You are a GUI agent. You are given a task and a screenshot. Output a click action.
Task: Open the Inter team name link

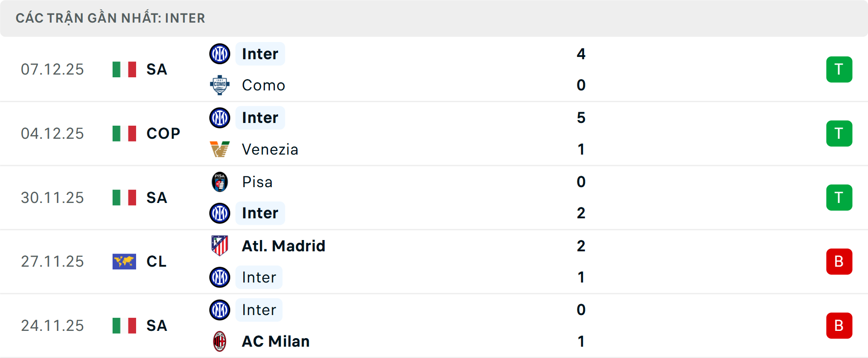tap(260, 53)
